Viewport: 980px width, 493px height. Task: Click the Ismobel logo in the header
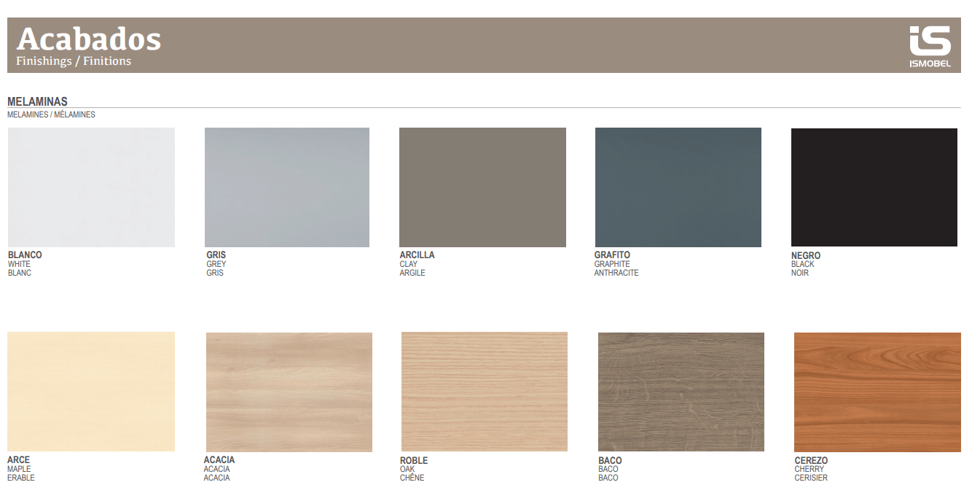[x=929, y=46]
